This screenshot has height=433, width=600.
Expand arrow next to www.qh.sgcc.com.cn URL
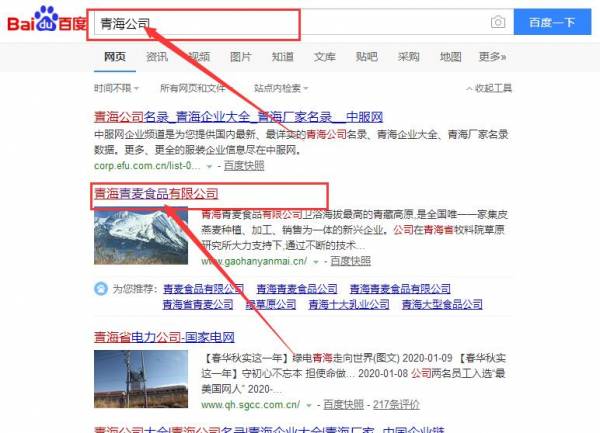pyautogui.click(x=308, y=405)
